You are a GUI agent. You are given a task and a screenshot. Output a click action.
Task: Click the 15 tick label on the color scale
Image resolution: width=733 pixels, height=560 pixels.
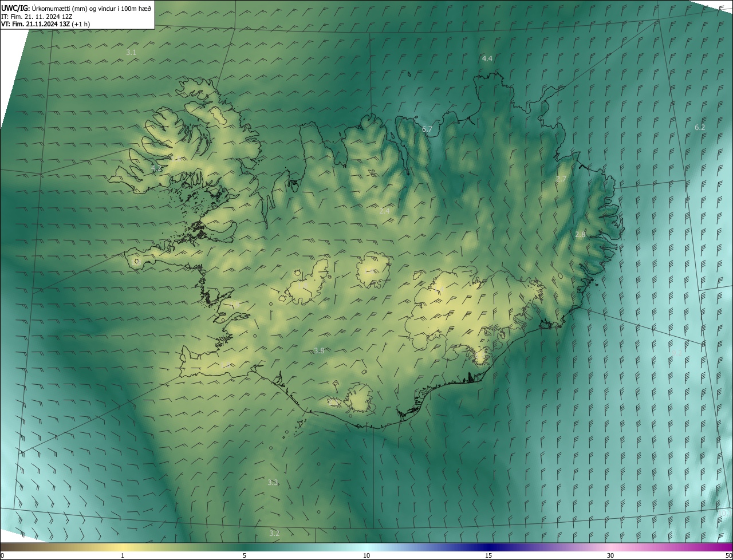(488, 555)
